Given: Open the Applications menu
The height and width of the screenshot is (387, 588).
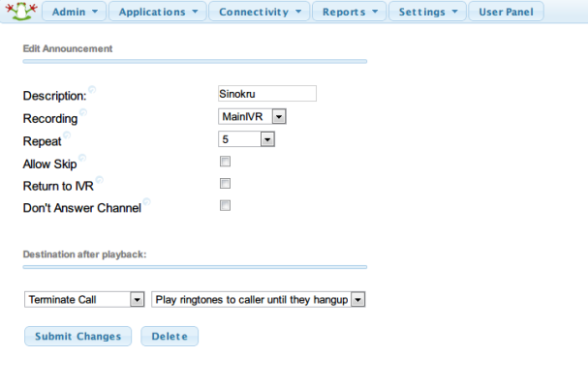Looking at the screenshot, I should point(158,12).
